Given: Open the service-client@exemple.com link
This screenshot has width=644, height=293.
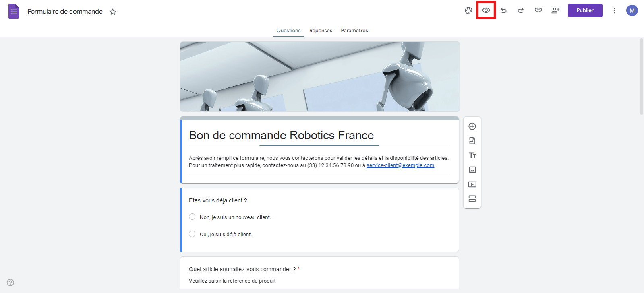Looking at the screenshot, I should (400, 165).
